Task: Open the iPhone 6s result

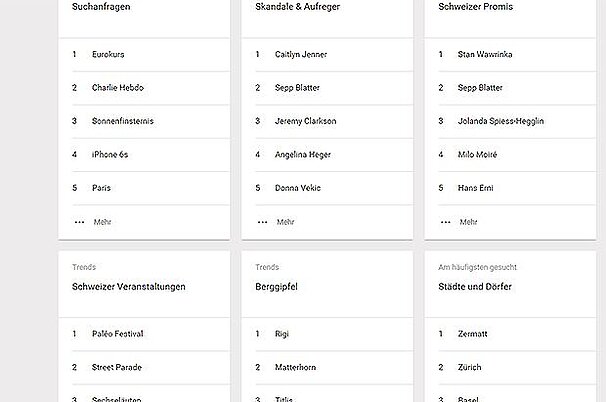Action: pyautogui.click(x=110, y=155)
